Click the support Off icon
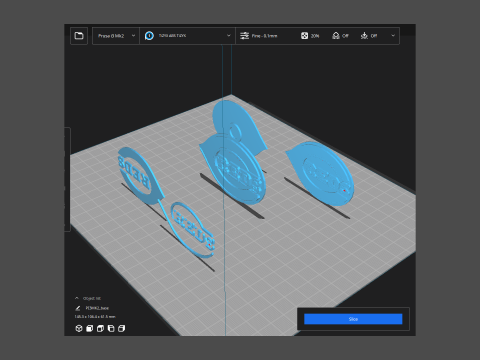This screenshot has height=360, width=480. pos(336,36)
